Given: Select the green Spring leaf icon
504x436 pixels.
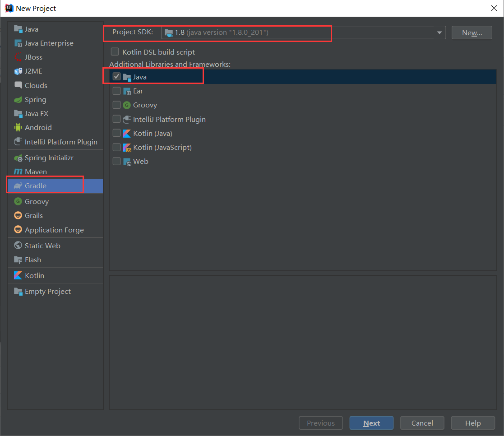Looking at the screenshot, I should 18,100.
